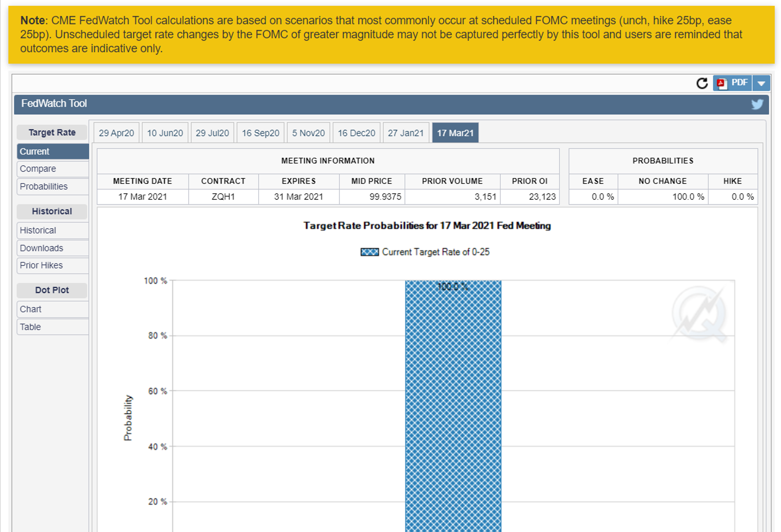Viewport: 781px width, 532px height.
Task: Click the 100.0 % no change probability
Action: (688, 197)
